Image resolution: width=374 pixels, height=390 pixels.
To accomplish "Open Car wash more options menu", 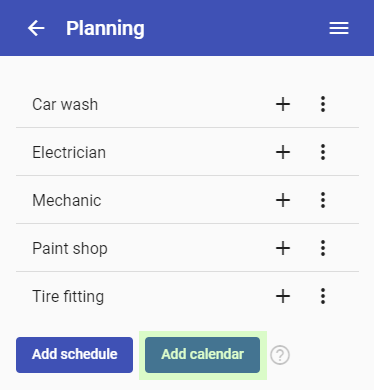I will pyautogui.click(x=323, y=104).
